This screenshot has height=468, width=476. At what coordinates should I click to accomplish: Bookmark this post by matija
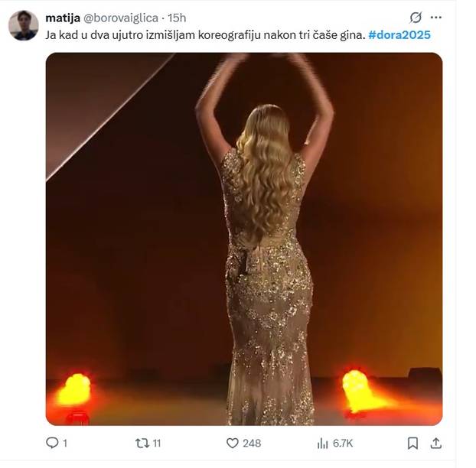[412, 443]
